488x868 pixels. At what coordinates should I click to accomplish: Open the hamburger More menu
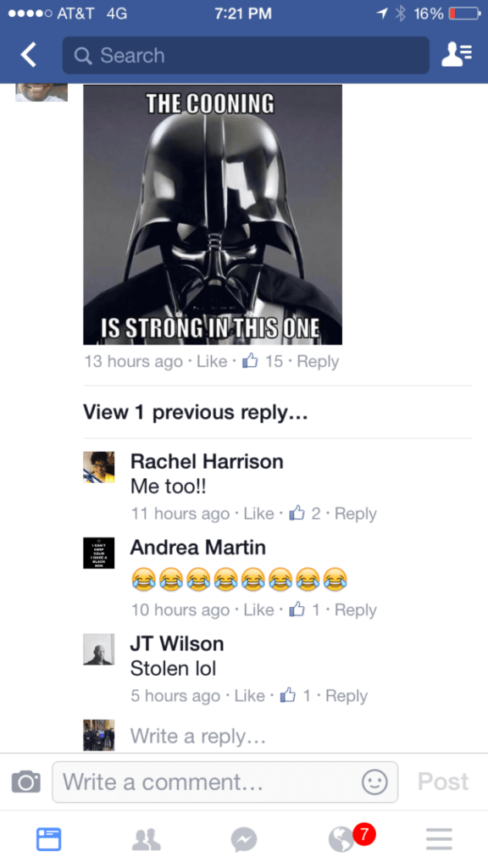440,839
